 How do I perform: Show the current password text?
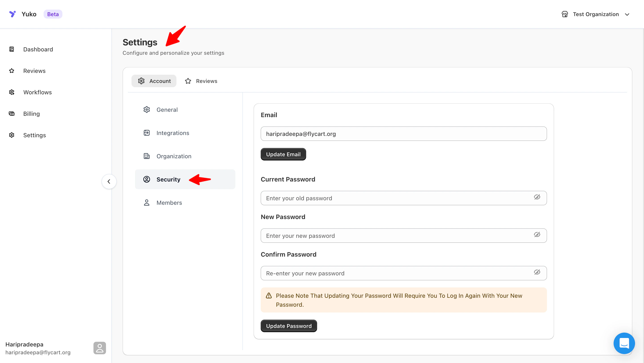tap(537, 197)
